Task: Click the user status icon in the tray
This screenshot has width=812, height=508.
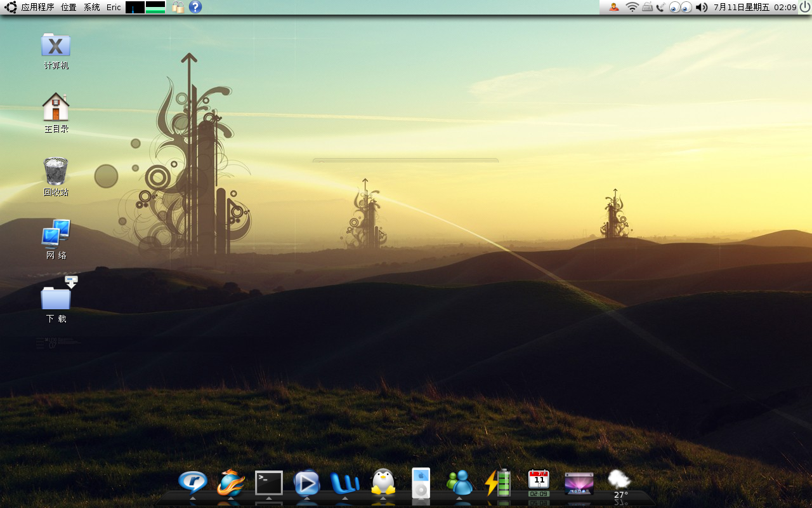Action: [x=614, y=7]
